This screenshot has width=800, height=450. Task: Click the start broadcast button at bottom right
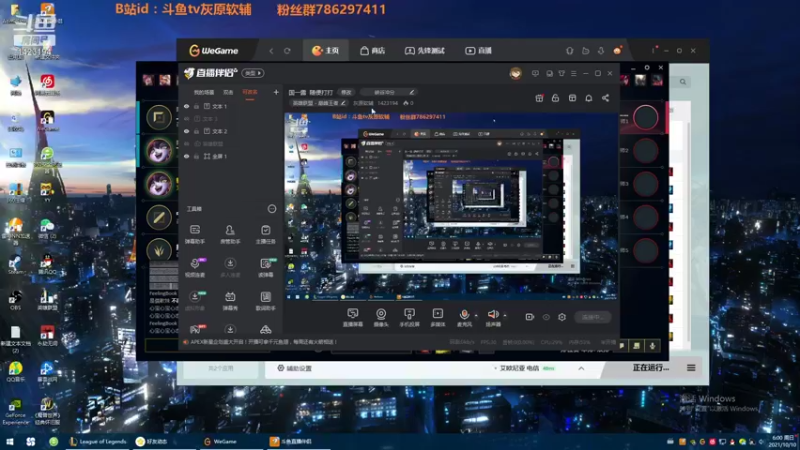pos(592,317)
